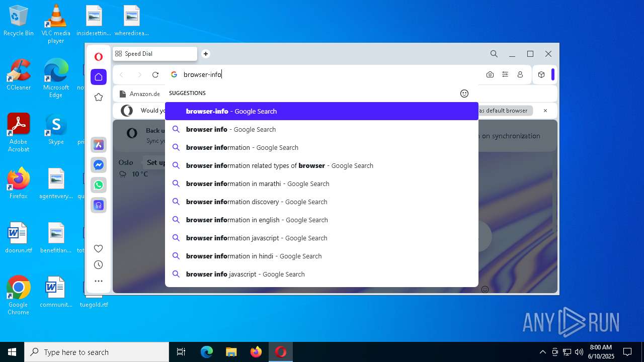644x362 pixels.
Task: Pick 'browser information in english' suggestion
Action: pos(321,220)
